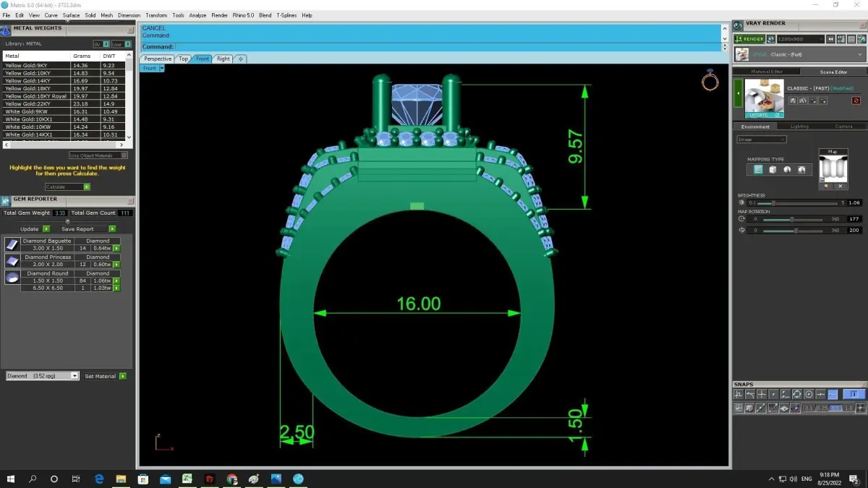Click green arrow for Diamond Baguette row

click(116, 248)
